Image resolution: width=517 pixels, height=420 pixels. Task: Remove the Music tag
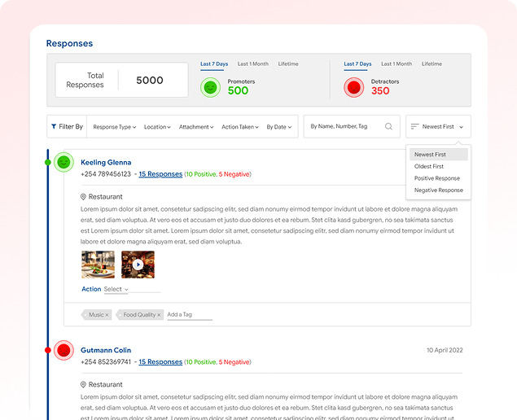coord(107,315)
